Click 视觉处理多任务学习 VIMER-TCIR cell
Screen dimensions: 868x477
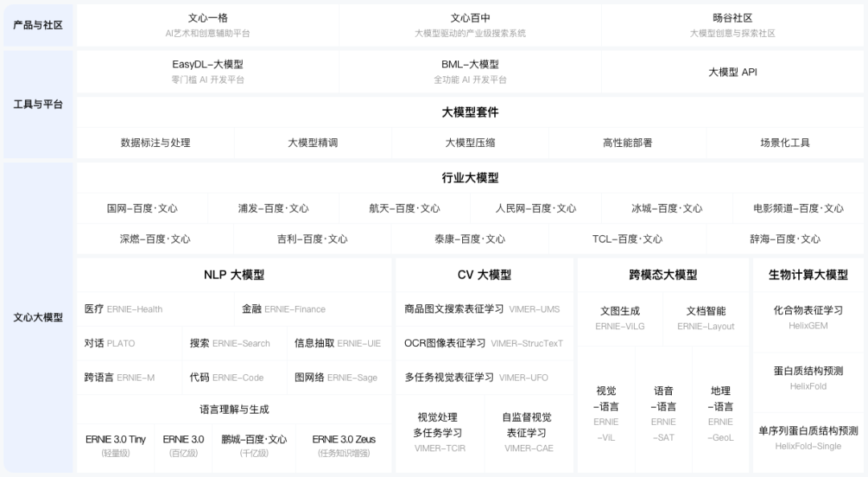tap(440, 433)
